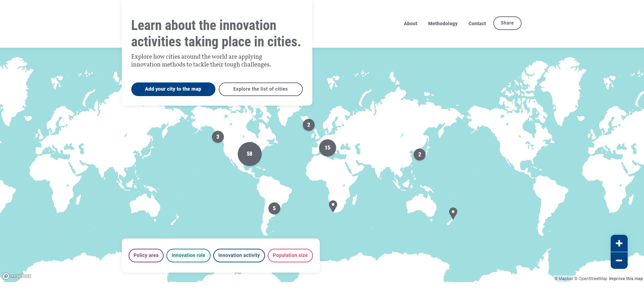This screenshot has width=644, height=292.
Task: Click the 58-city cluster marker over North America
Action: coord(249,154)
